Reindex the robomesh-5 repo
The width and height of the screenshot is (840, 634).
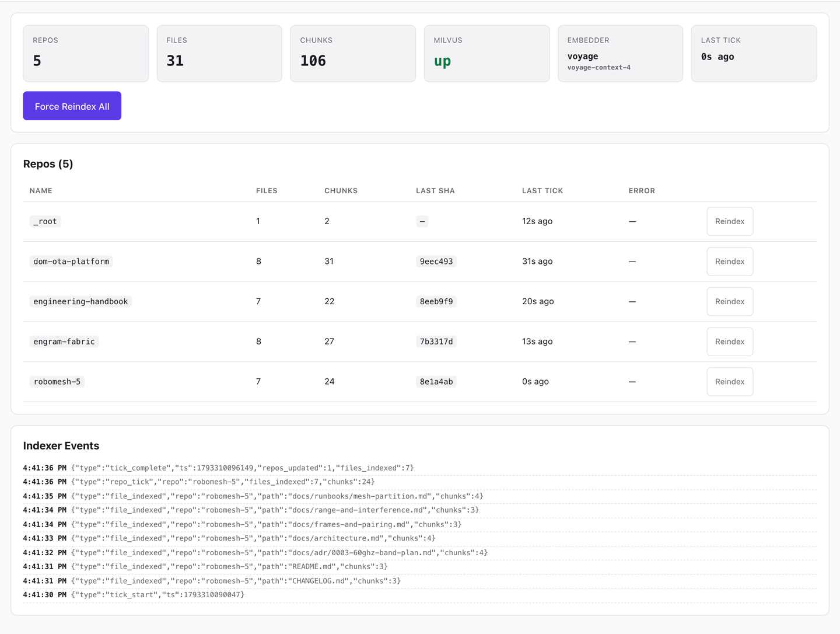click(730, 382)
